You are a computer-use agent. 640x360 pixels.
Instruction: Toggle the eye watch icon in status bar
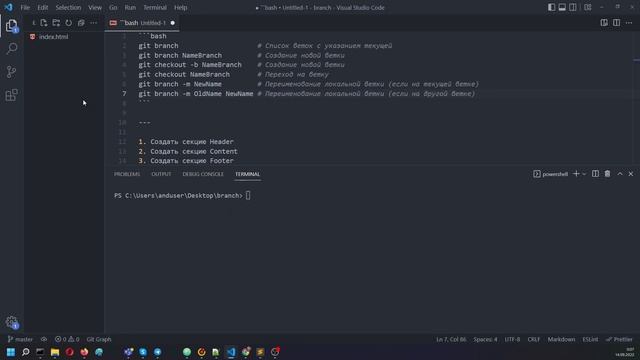[x=44, y=339]
